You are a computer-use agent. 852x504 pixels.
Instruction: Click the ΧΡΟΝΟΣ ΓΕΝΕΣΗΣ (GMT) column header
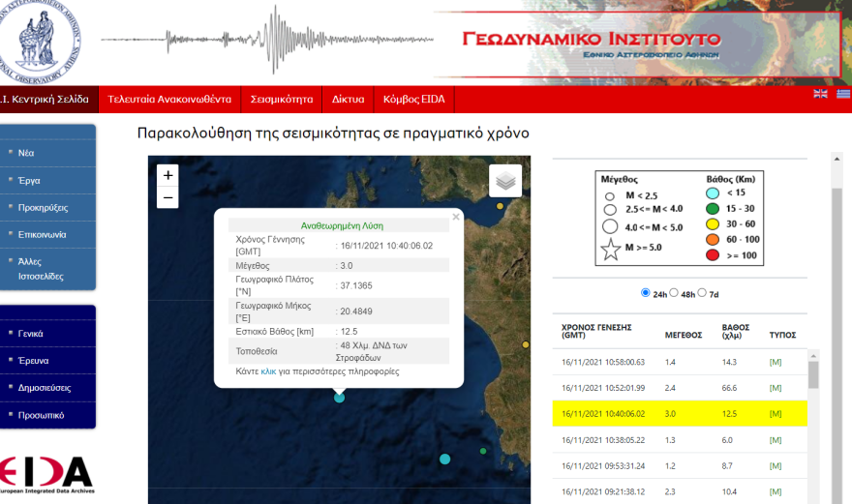596,331
